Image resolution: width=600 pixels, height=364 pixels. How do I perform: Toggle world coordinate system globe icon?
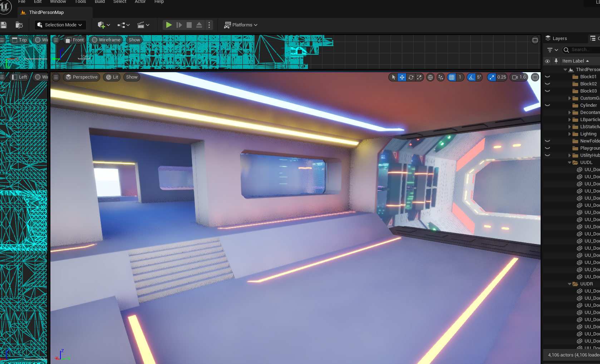[431, 77]
